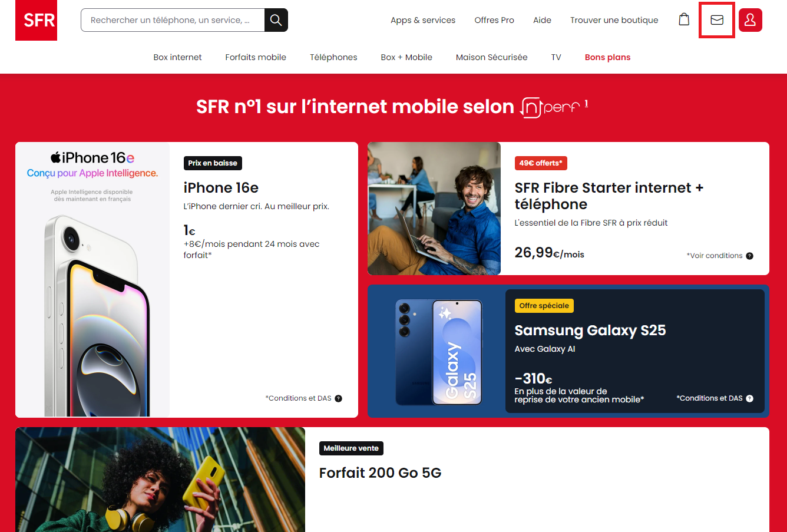Viewport: 787px width, 532px height.
Task: Click the SFR logo
Action: 36,20
